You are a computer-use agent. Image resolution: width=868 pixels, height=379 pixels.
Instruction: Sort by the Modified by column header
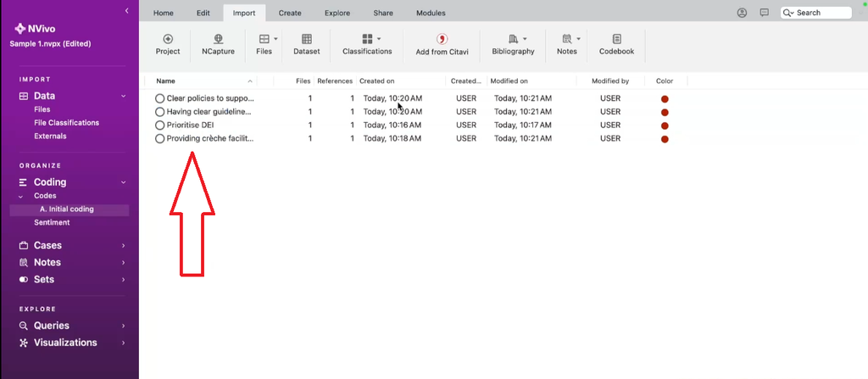[610, 81]
